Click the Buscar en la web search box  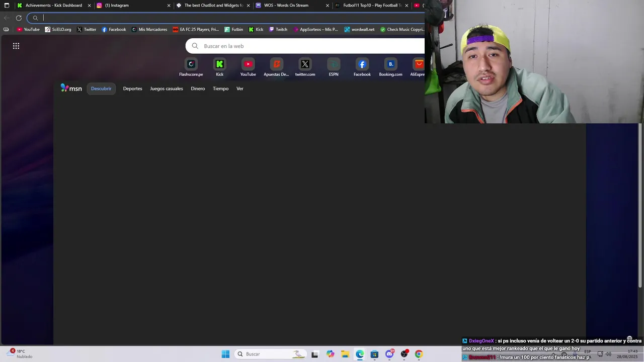coord(305,46)
